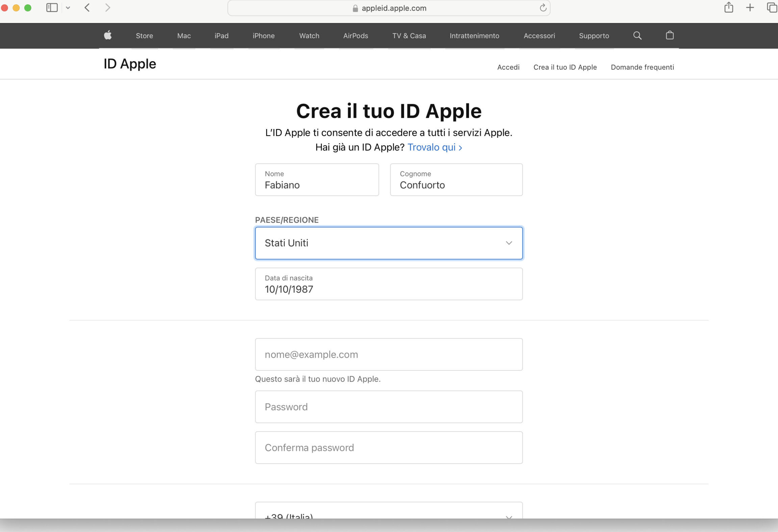Click the Nome field containing Fabiano
This screenshot has height=532, width=778.
(317, 180)
